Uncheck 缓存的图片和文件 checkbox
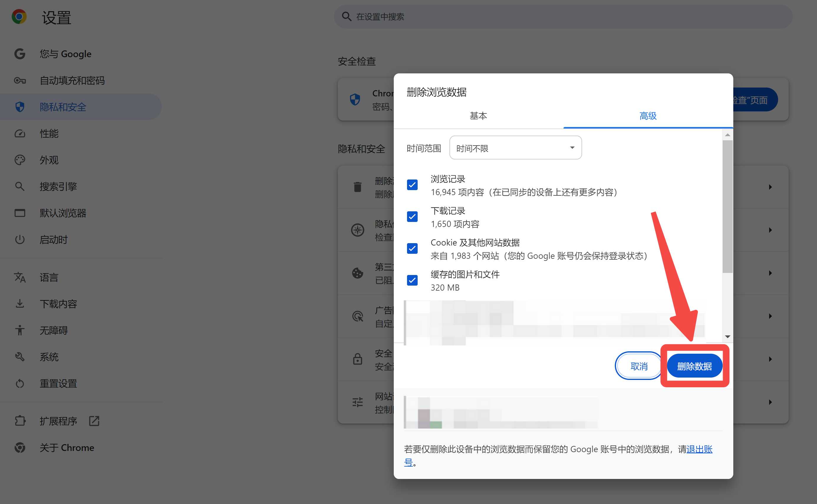The image size is (817, 504). tap(412, 280)
